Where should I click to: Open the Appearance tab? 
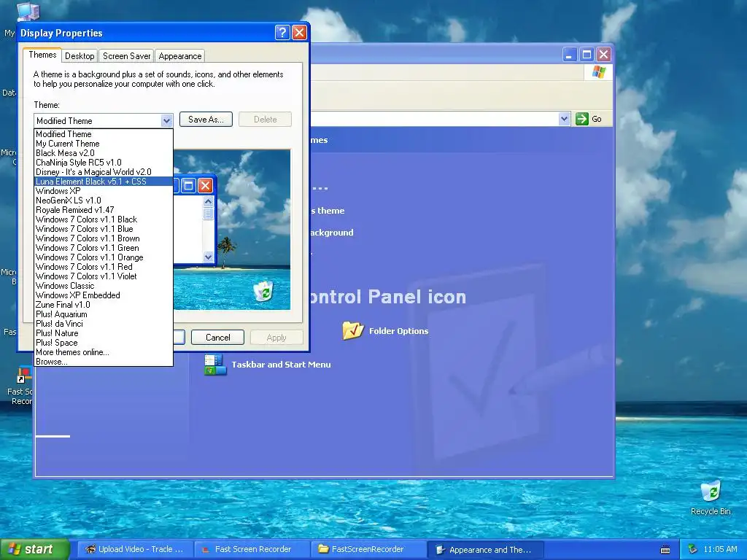pos(180,55)
